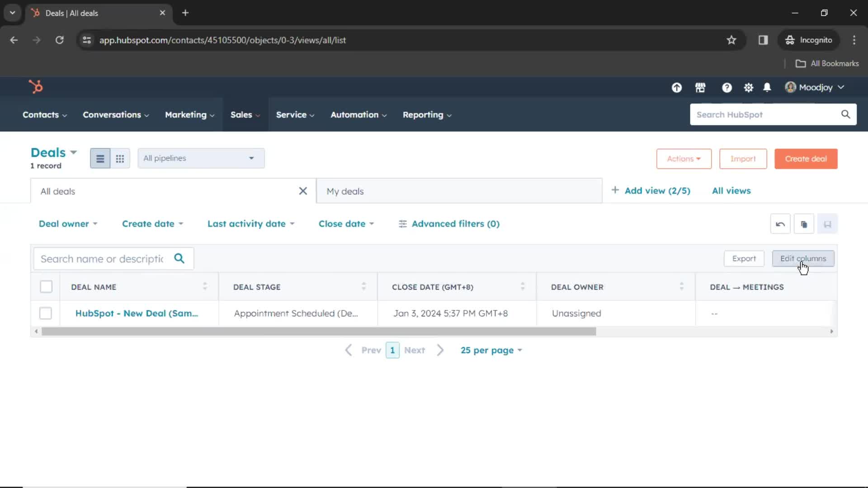Expand the All pipelines dropdown
Viewport: 868px width, 488px height.
200,158
